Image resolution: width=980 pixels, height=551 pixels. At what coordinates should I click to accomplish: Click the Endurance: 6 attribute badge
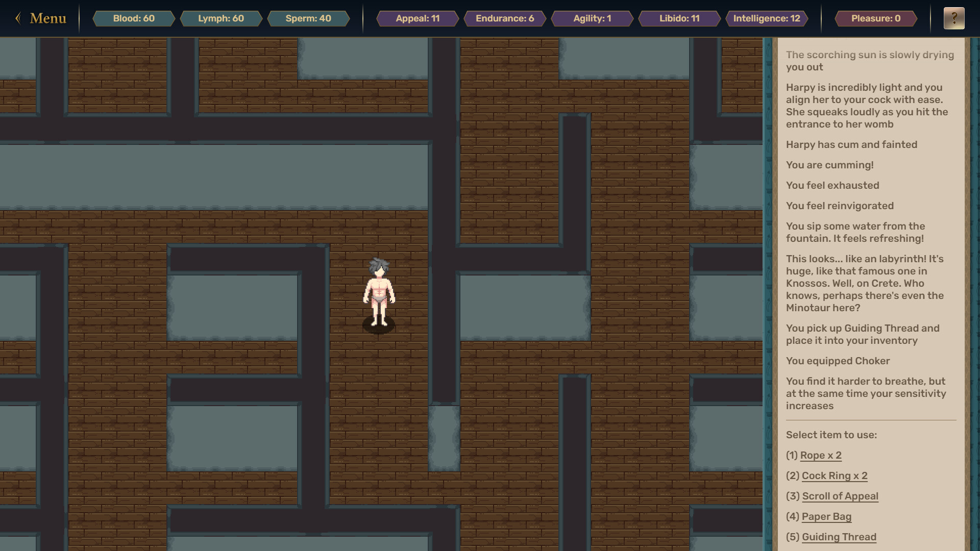click(505, 18)
